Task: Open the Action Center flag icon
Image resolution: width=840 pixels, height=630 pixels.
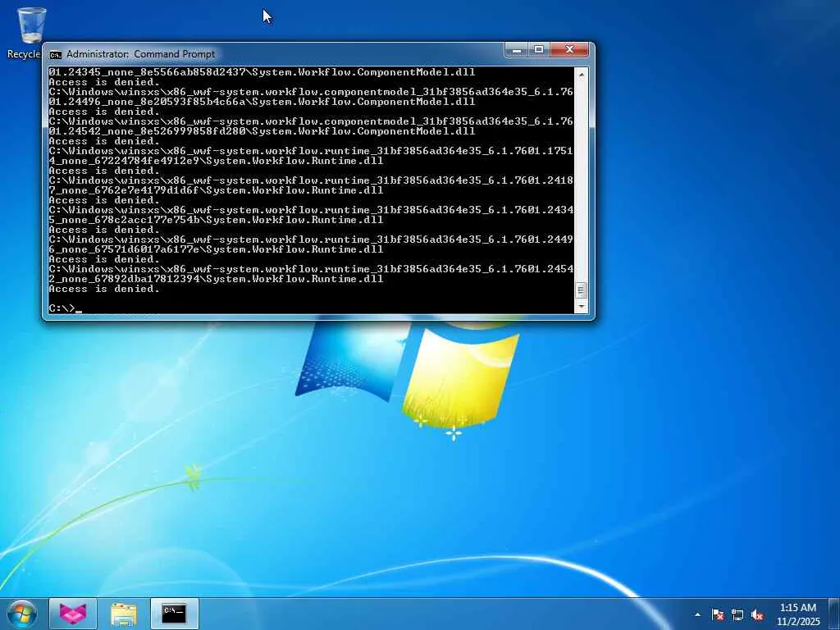Action: click(x=718, y=614)
